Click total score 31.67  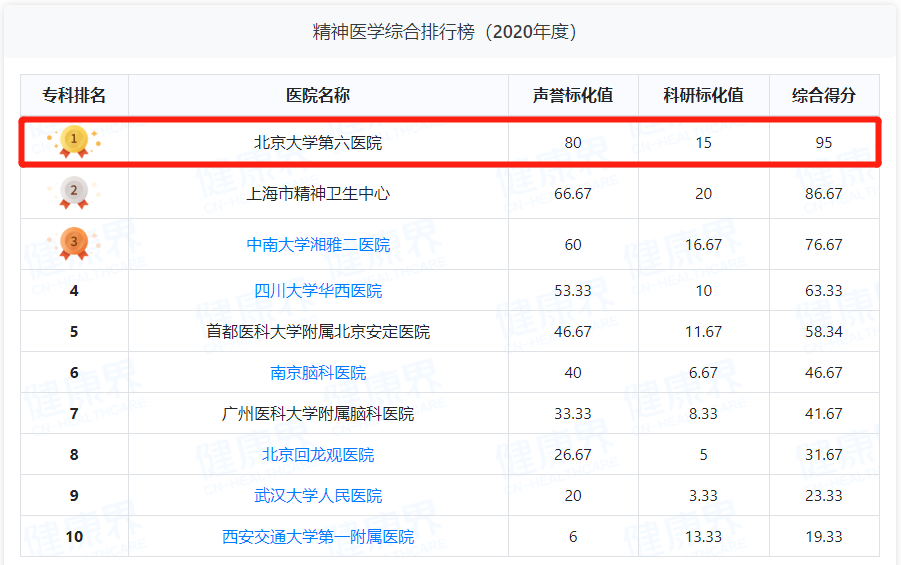pyautogui.click(x=824, y=455)
